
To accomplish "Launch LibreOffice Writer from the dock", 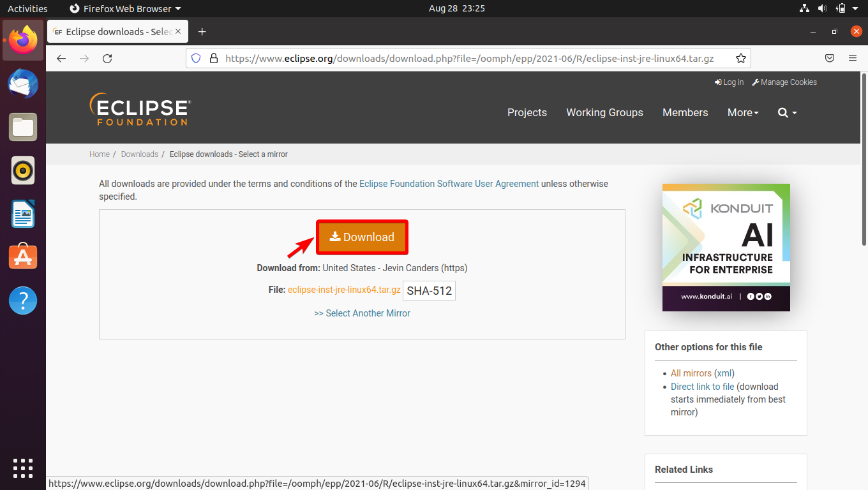I will click(x=22, y=214).
